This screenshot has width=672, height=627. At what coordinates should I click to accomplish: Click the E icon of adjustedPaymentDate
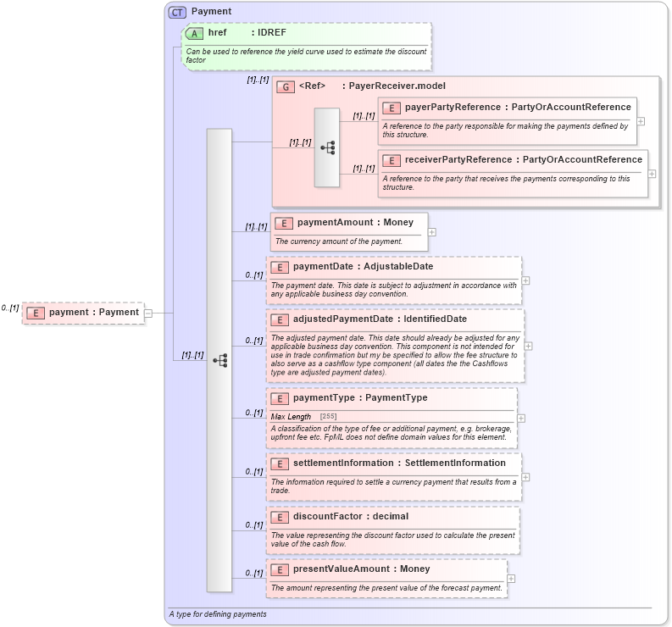[280, 320]
